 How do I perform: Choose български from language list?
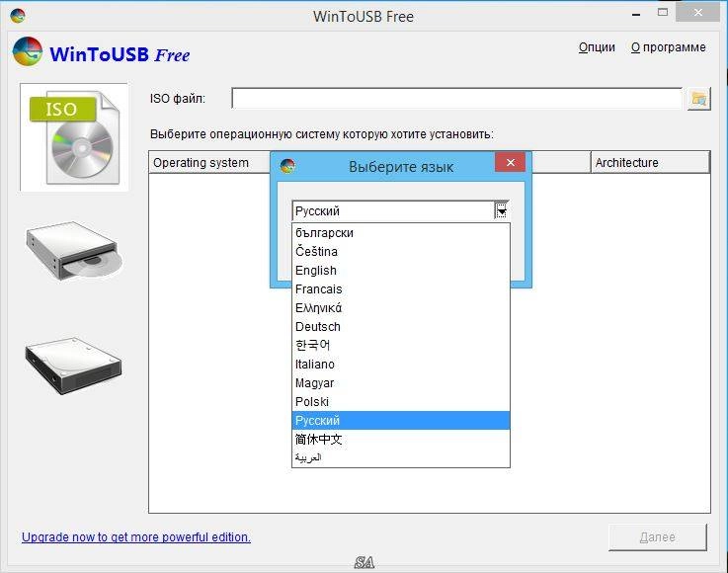click(401, 232)
